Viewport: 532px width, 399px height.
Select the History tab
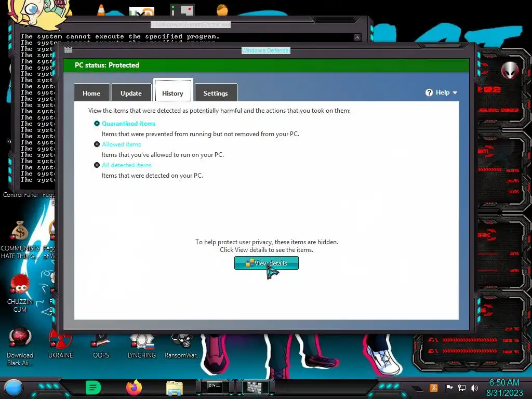[173, 90]
